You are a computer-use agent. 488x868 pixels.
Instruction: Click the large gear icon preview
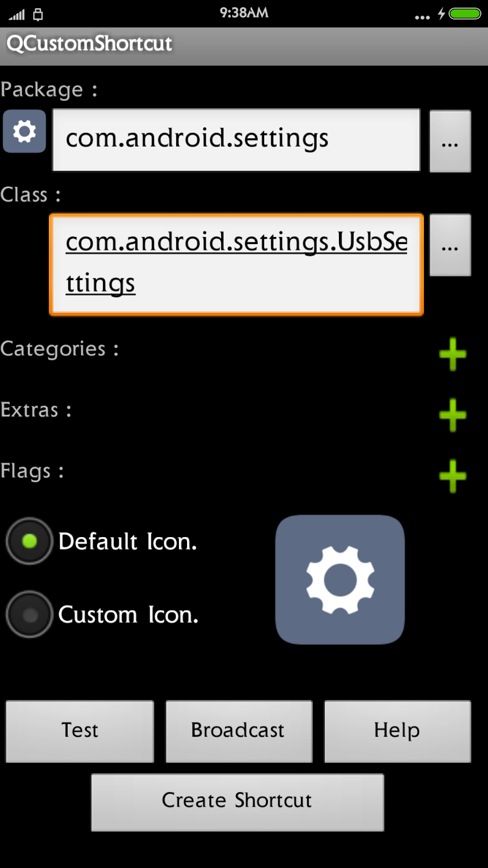click(340, 580)
